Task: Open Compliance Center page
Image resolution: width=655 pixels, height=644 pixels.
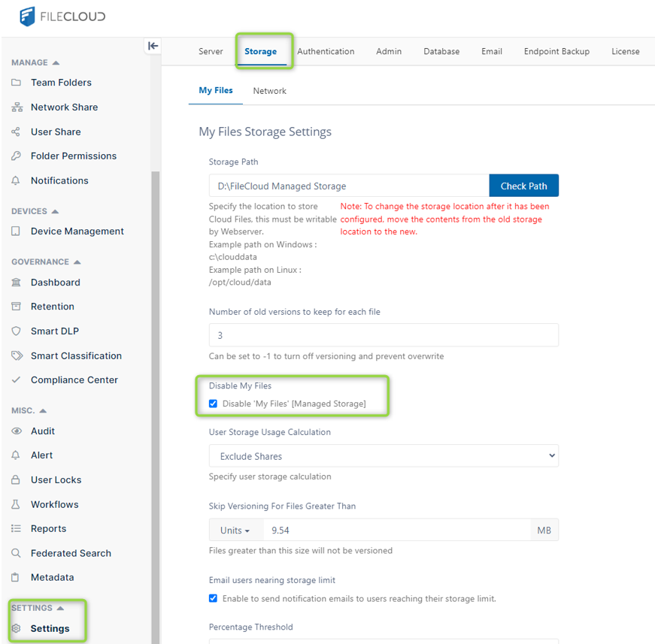Action: pyautogui.click(x=74, y=380)
